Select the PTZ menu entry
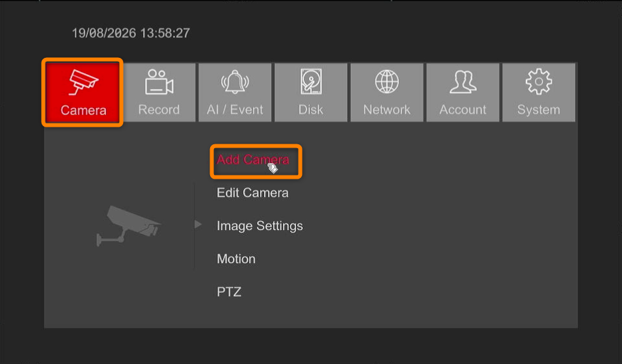 click(x=229, y=292)
